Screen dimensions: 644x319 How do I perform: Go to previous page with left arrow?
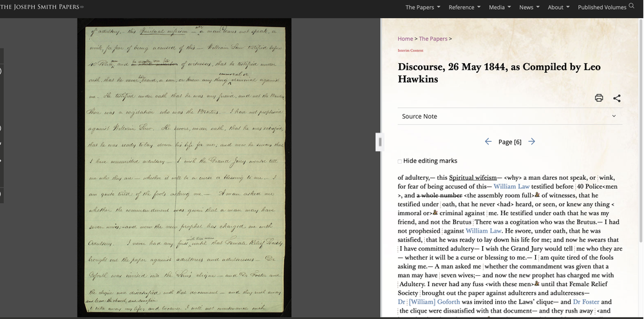click(488, 141)
